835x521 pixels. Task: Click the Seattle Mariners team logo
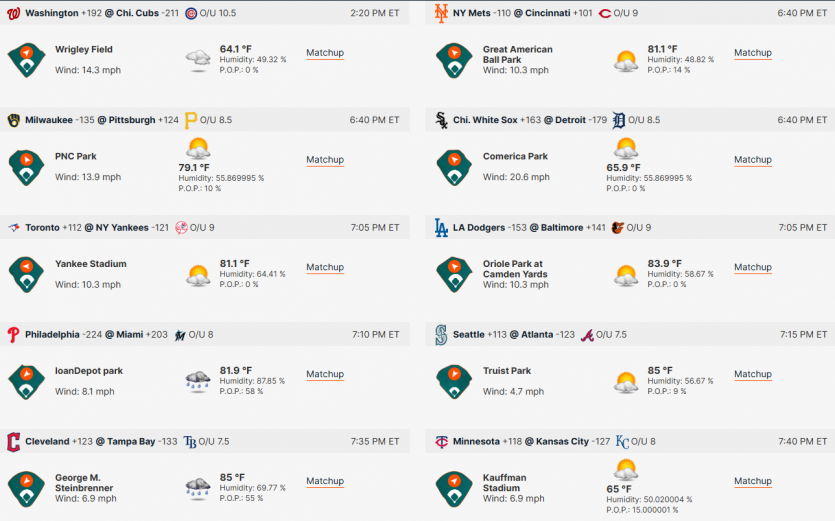point(441,335)
